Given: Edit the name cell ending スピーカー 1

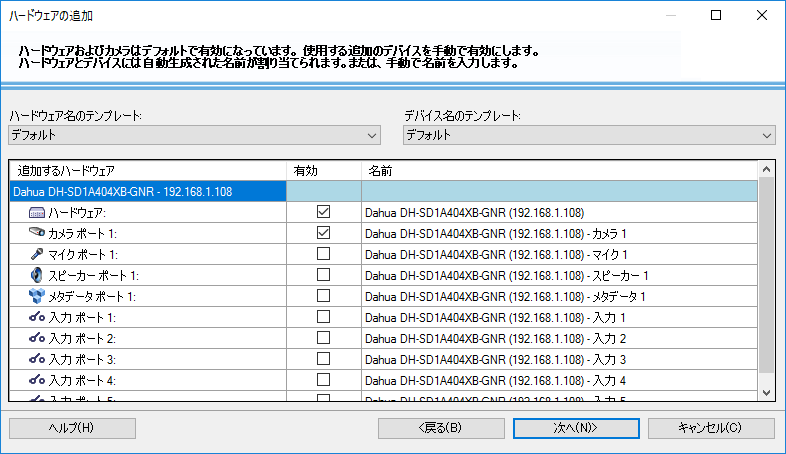Looking at the screenshot, I should 559,276.
